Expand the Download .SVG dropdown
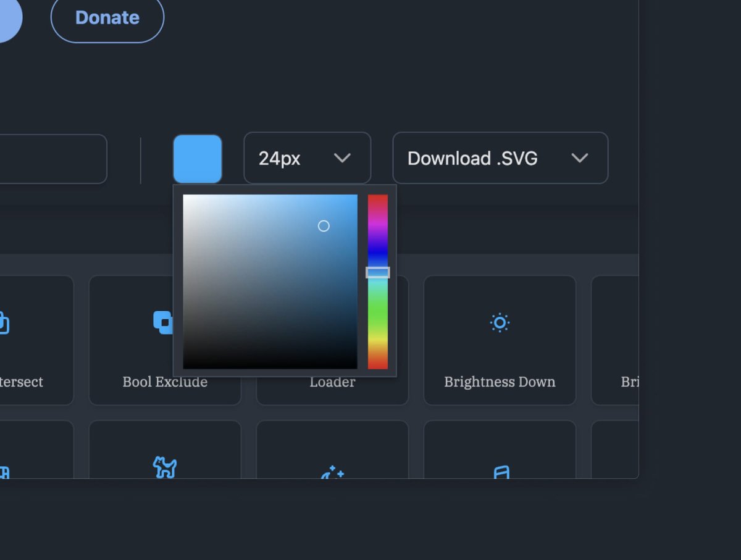The width and height of the screenshot is (741, 560). pyautogui.click(x=500, y=158)
